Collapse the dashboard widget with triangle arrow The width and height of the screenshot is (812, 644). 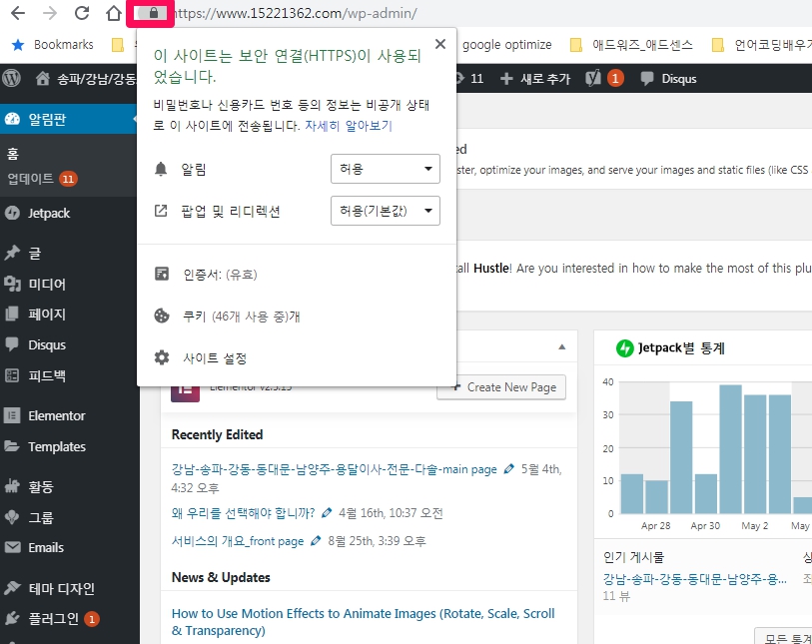(561, 346)
